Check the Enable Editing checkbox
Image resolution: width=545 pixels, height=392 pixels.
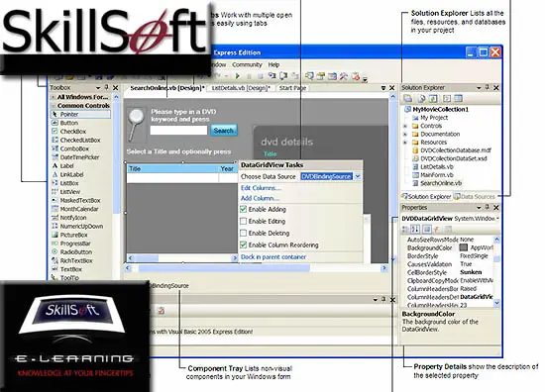244,221
